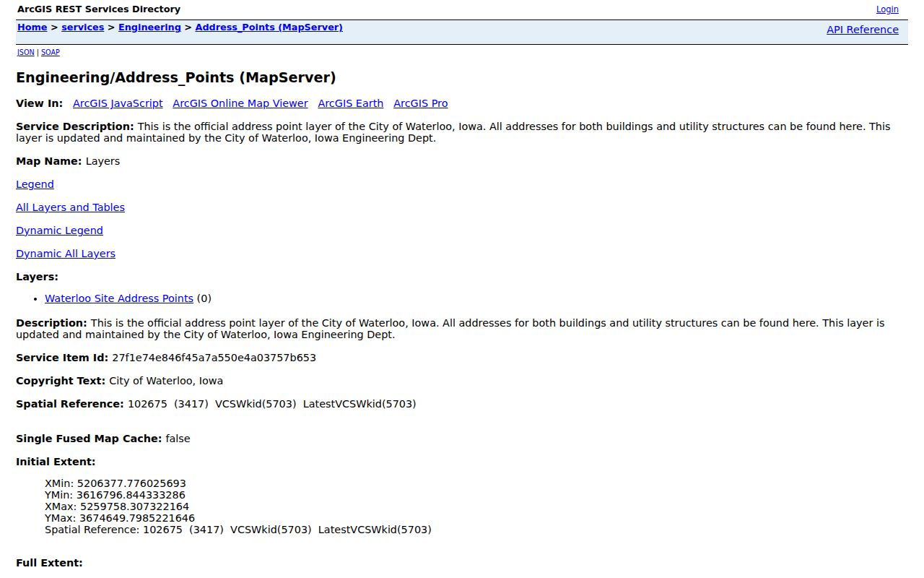Click the Map Name value Layers
Viewport: 924px width, 578px height.
click(x=103, y=161)
